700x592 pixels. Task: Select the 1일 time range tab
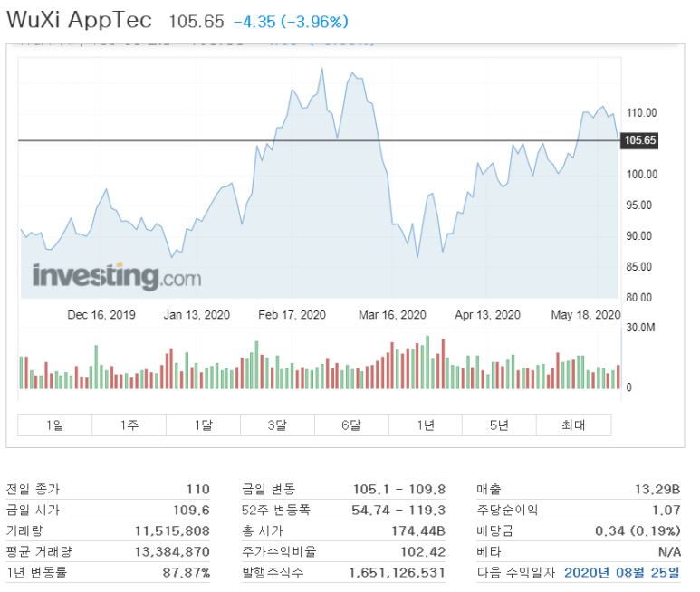pos(55,425)
